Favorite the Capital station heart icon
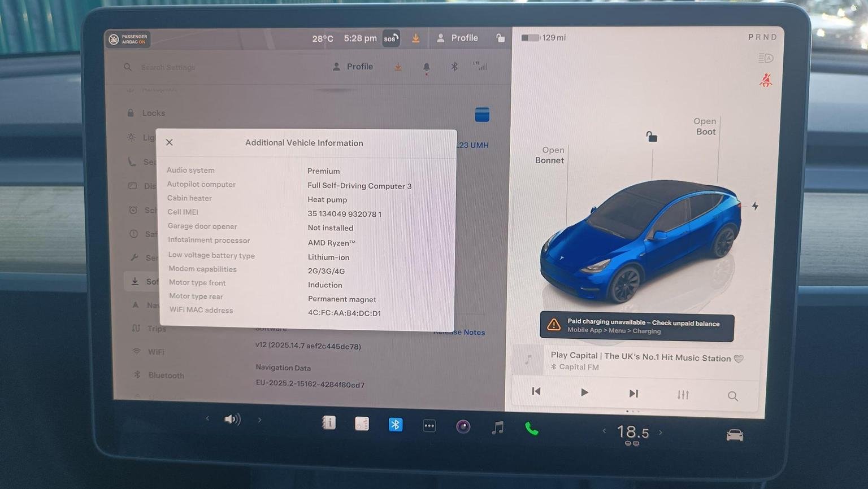The image size is (868, 489). pos(739,359)
